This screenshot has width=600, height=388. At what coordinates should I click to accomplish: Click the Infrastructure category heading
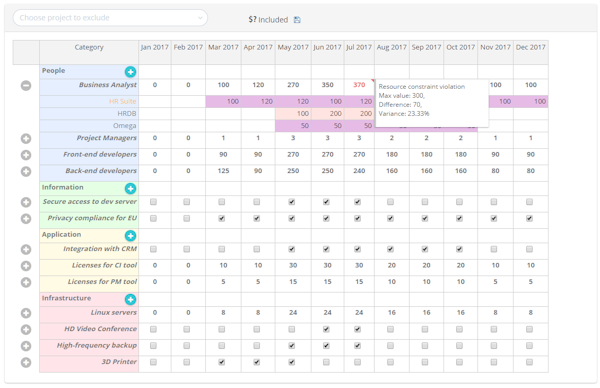67,298
